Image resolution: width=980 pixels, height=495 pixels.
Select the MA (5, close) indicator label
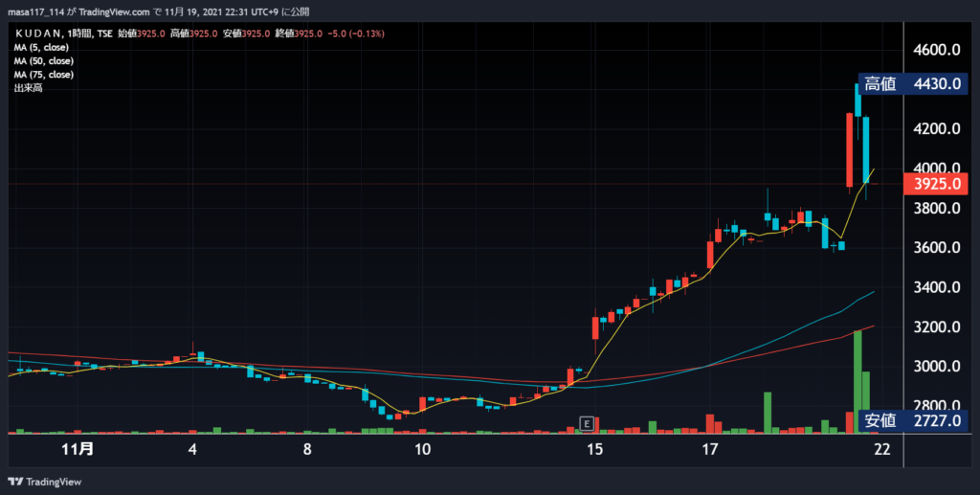click(41, 48)
